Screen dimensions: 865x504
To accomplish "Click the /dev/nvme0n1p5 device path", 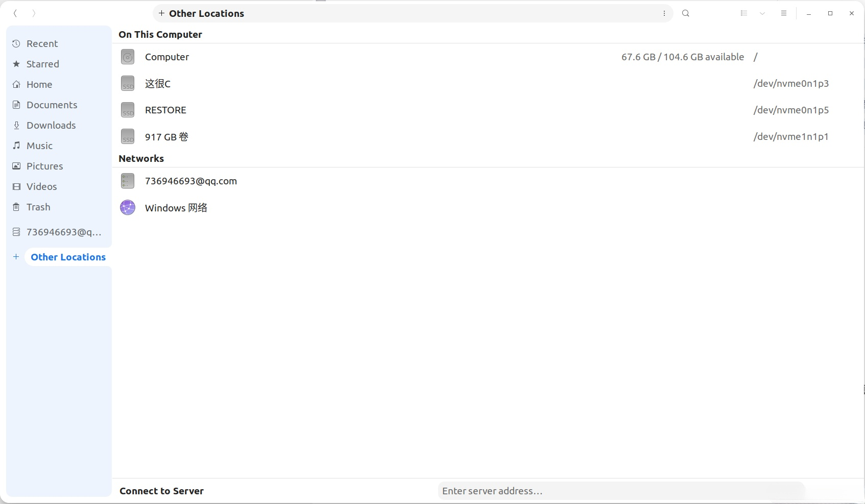I will click(791, 110).
